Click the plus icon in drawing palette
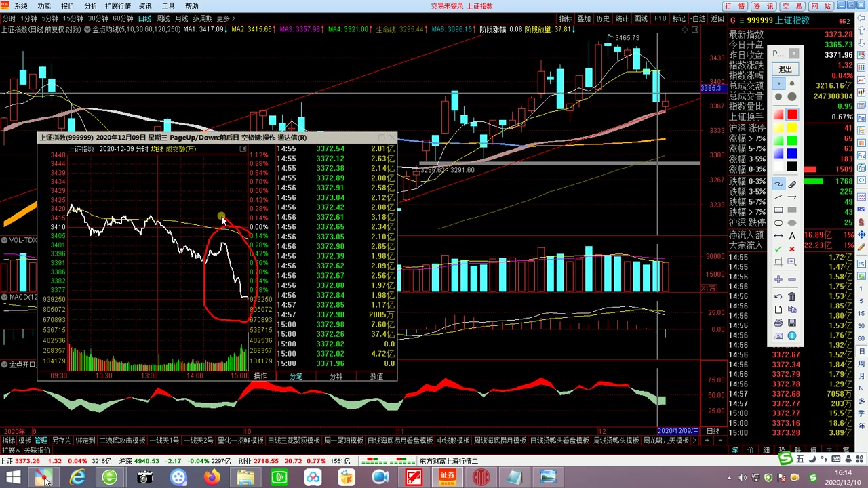Image resolution: width=868 pixels, height=488 pixels. (778, 279)
